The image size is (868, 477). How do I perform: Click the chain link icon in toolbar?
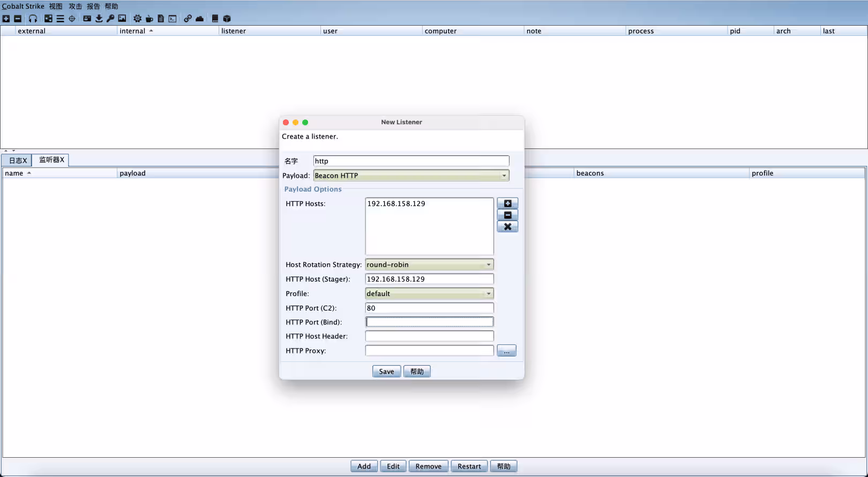coord(188,19)
